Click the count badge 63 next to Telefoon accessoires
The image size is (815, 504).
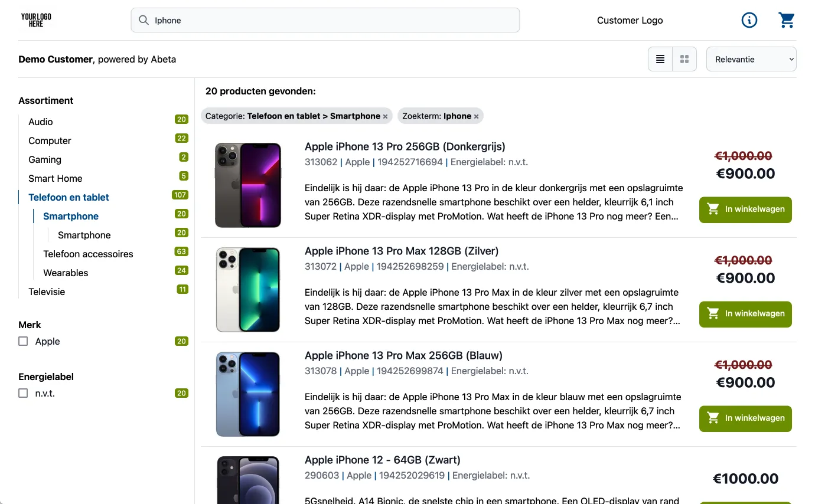tap(181, 251)
